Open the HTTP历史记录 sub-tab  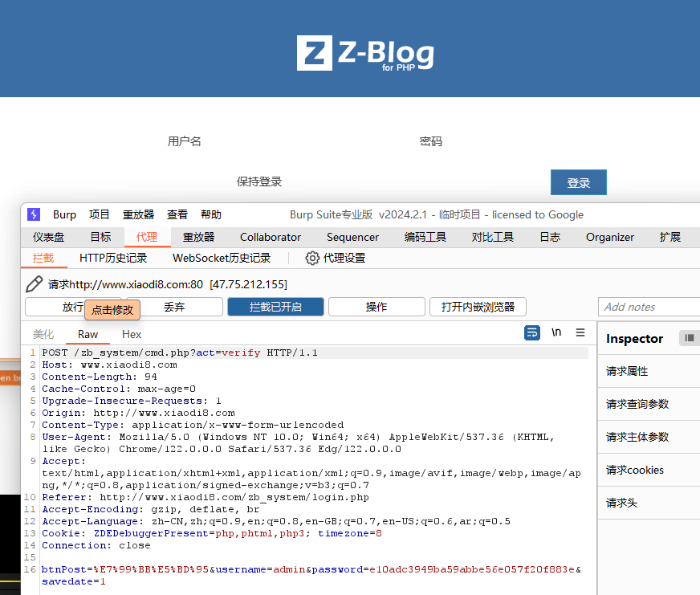point(113,258)
